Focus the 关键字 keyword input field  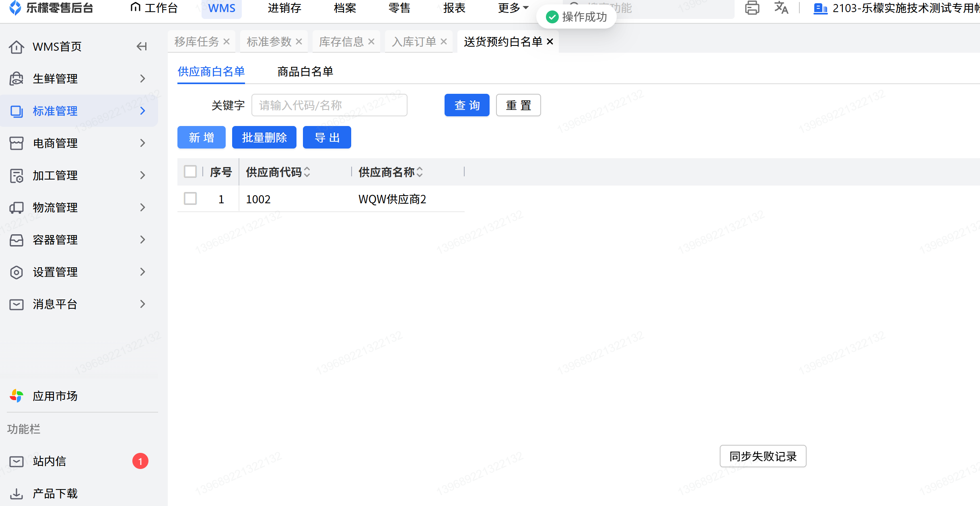pyautogui.click(x=329, y=105)
